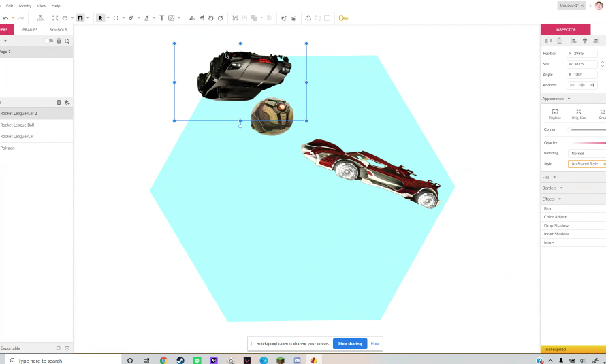Image resolution: width=606 pixels, height=364 pixels.
Task: Rotate selection clockwise
Action: (x=221, y=18)
